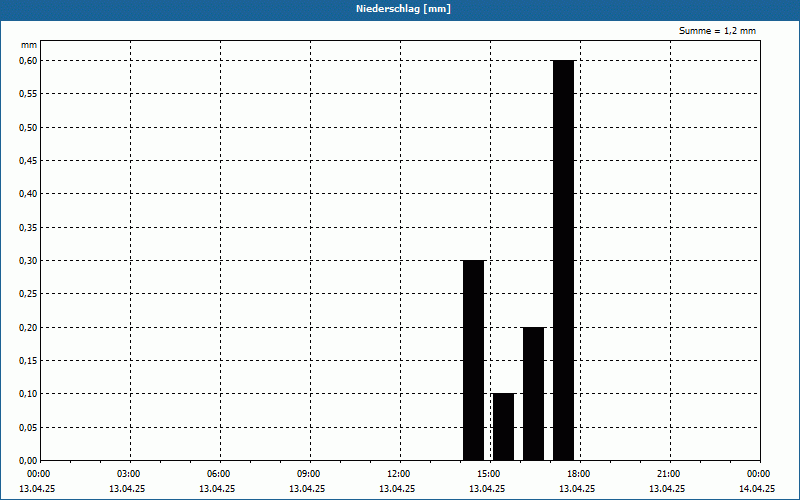Click the 0,05 y-axis value
800x500 pixels.
28,428
